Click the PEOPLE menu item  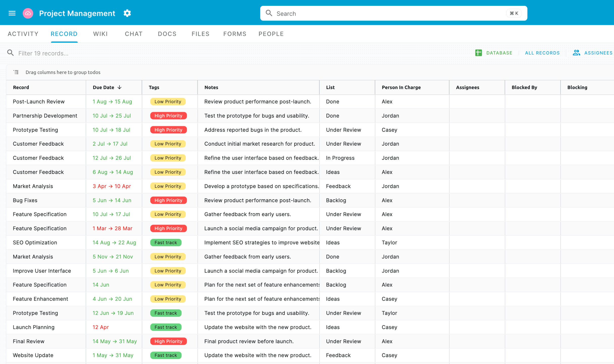coord(271,34)
